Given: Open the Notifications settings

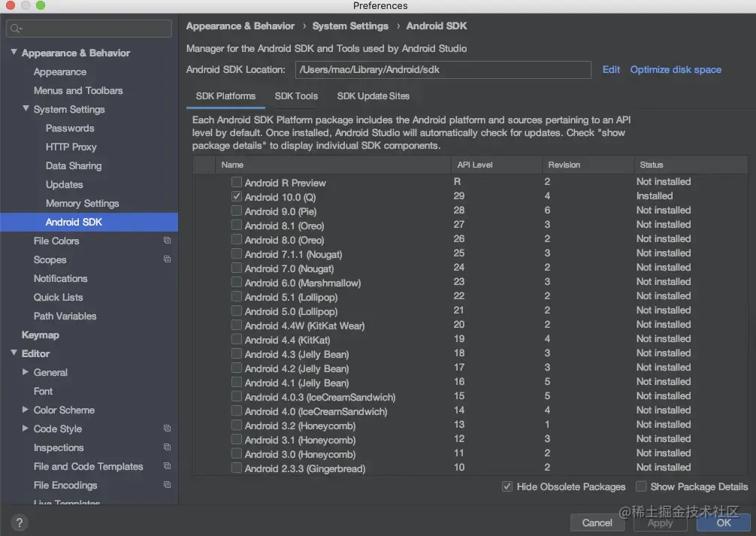Looking at the screenshot, I should pyautogui.click(x=60, y=278).
